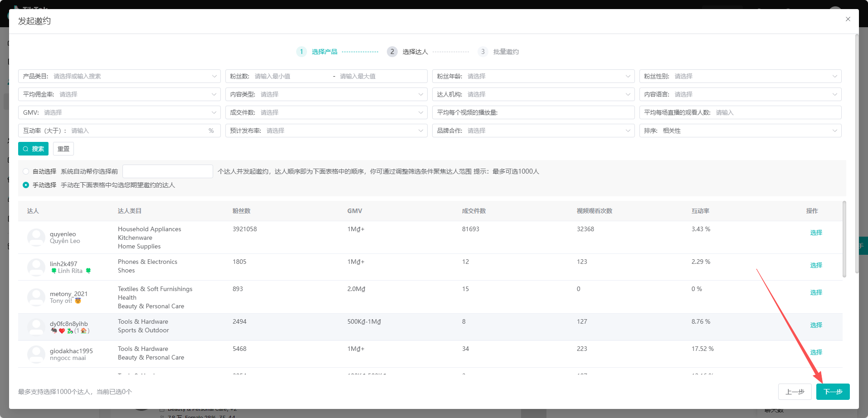Select the 手动选择 radio option
Image resolution: width=868 pixels, height=418 pixels.
pos(26,185)
